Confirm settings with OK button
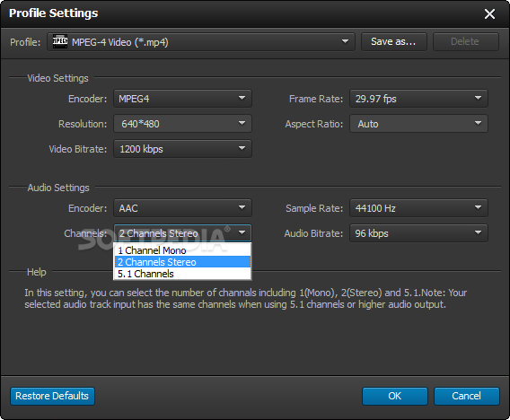Viewport: 510px width, 420px height. click(395, 396)
